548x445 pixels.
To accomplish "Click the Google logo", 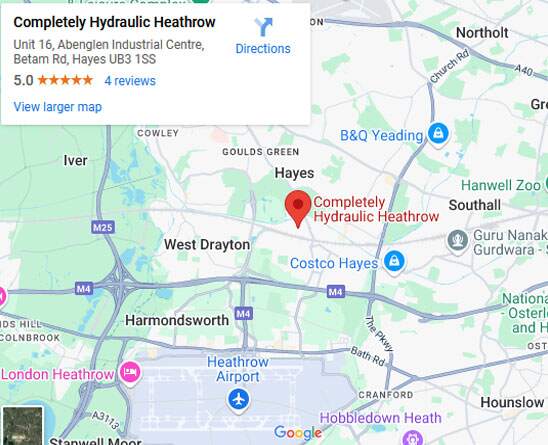I will point(298,432).
